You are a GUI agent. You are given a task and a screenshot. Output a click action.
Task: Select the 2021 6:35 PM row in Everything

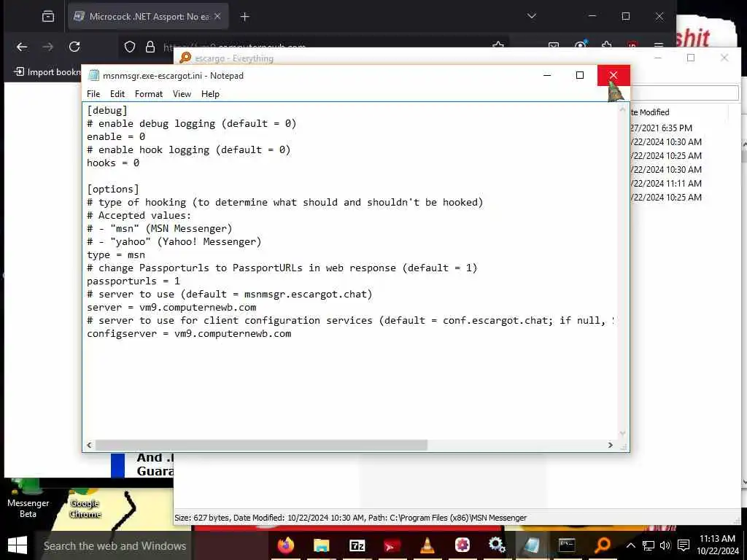pyautogui.click(x=661, y=128)
